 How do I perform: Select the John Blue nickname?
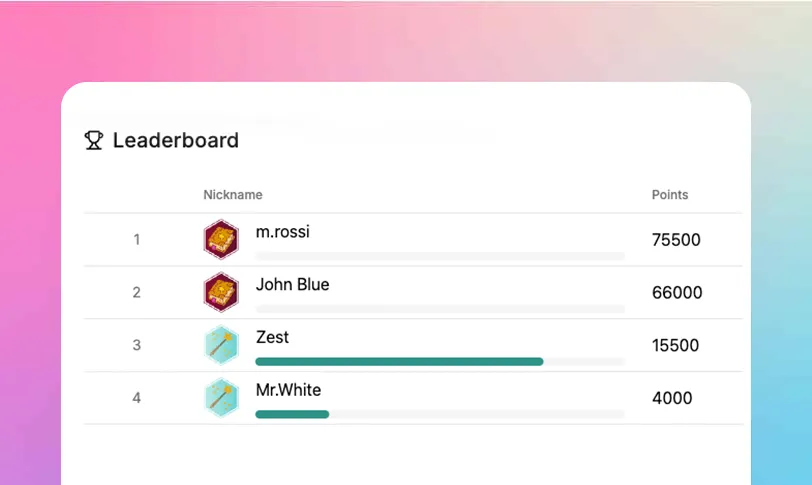(292, 285)
